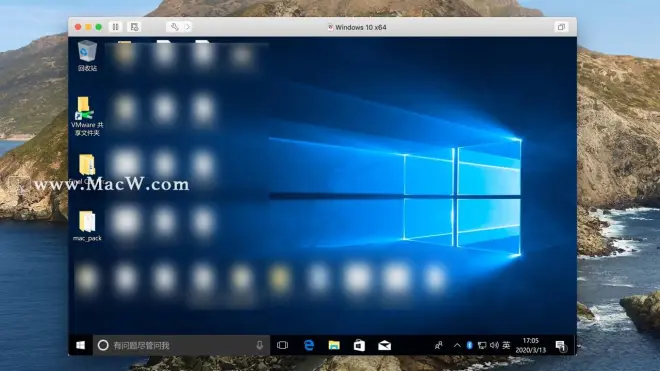
Task: Pause the virtual machine in VMware toolbar
Action: pos(115,27)
